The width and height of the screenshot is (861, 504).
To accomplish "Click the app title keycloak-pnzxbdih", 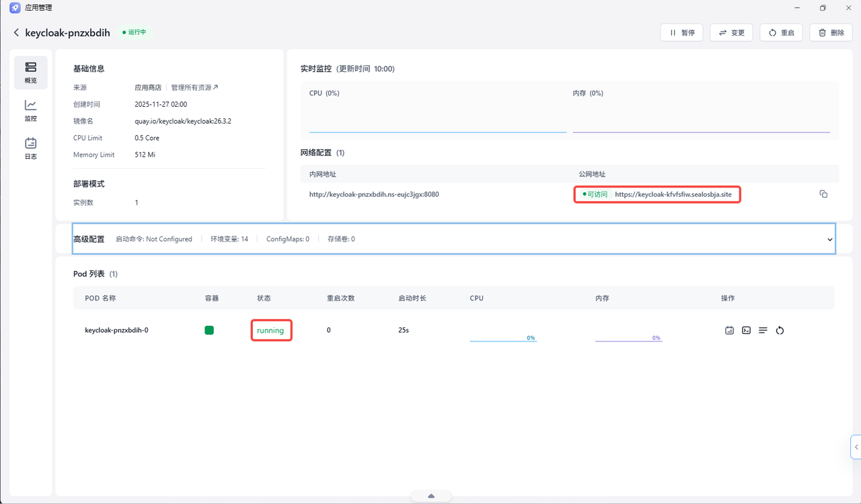I will (x=67, y=32).
